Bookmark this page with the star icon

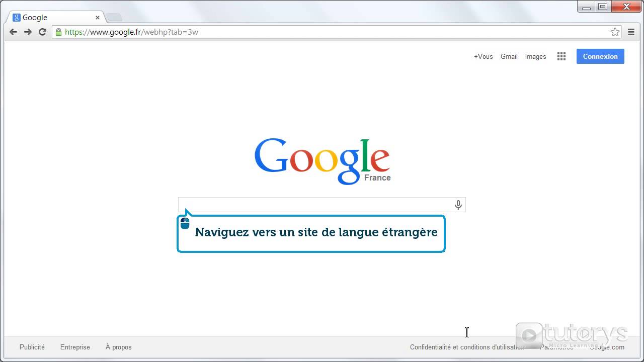coord(615,32)
